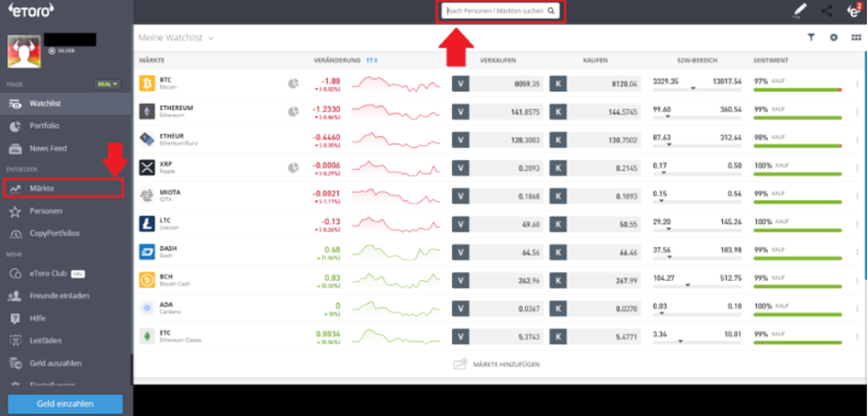Click the Bitcoin BTC coin icon
Screen dimensions: 868x416
147,84
